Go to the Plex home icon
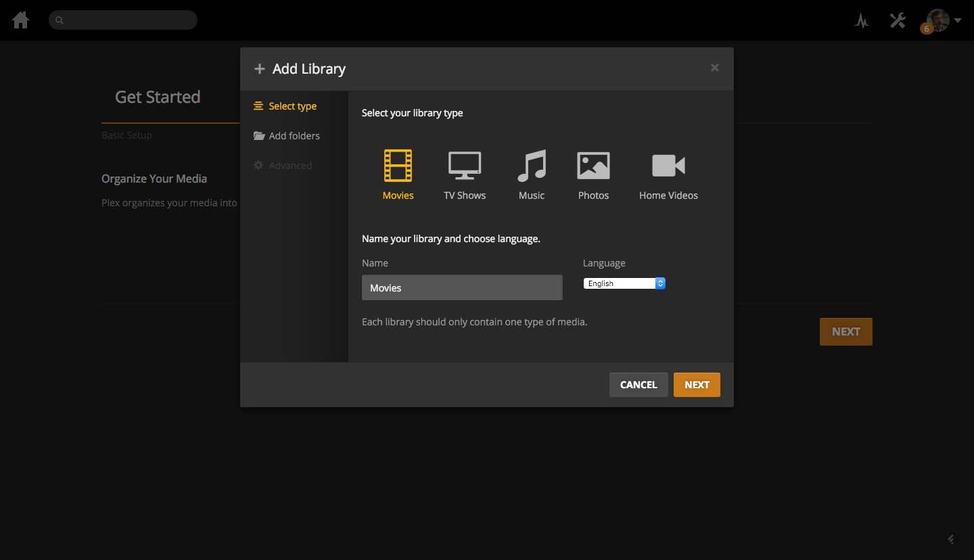The height and width of the screenshot is (560, 974). [21, 20]
